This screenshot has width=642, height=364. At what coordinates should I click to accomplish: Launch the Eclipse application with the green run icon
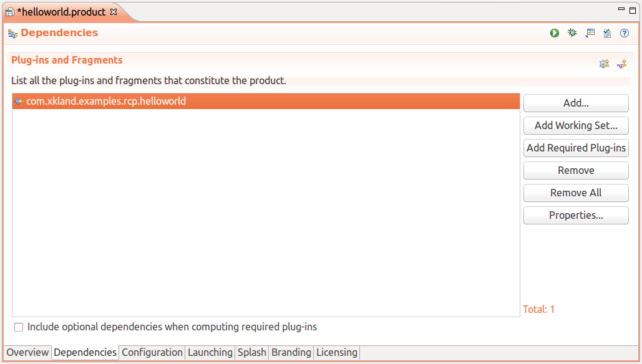tap(555, 33)
